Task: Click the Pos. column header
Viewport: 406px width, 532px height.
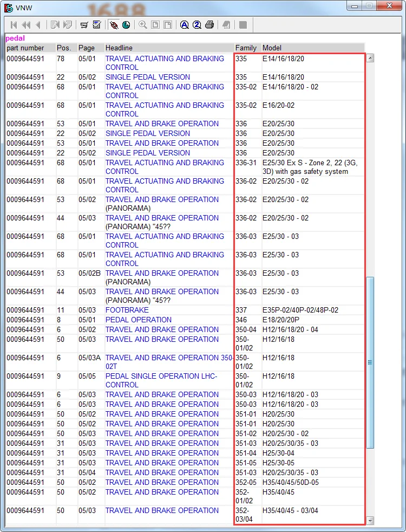Action: 64,48
